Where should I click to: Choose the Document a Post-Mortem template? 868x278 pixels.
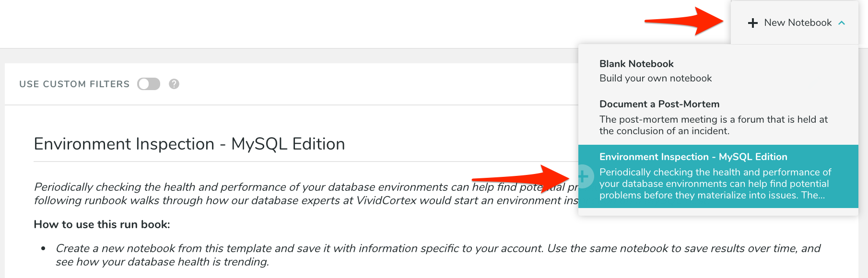click(x=659, y=104)
